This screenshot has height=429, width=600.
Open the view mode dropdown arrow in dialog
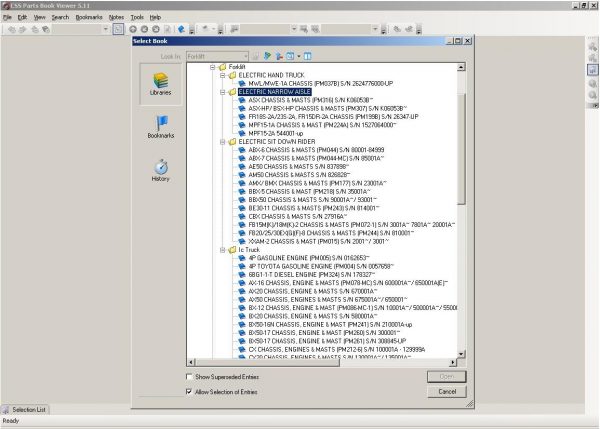(x=299, y=56)
